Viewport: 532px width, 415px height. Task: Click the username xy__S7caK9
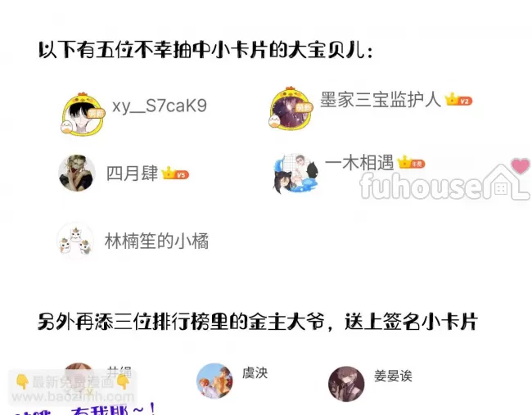160,106
